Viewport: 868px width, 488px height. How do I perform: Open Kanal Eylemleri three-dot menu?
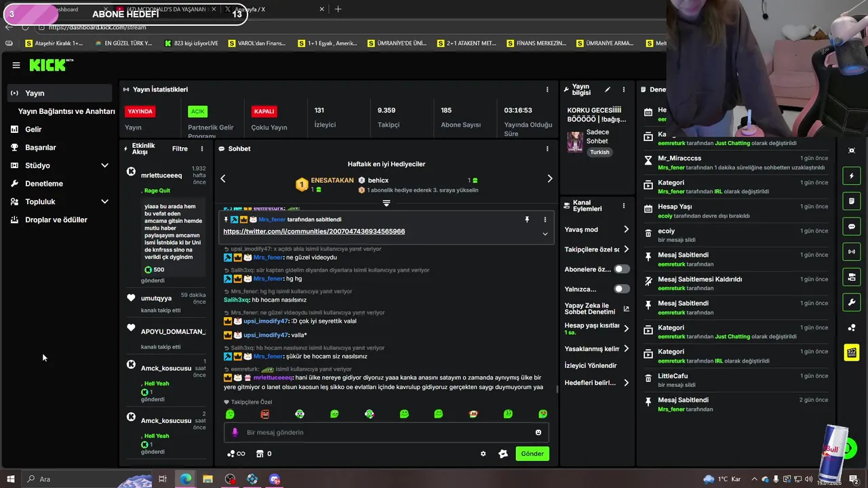pos(624,205)
